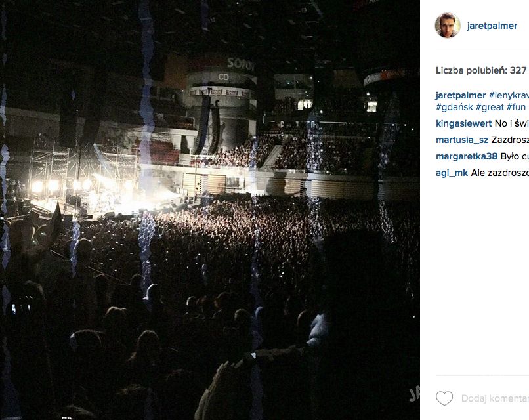Visit kingasiewert's profile

coord(463,123)
